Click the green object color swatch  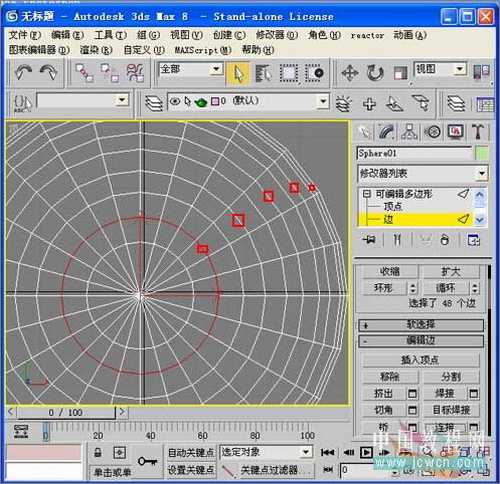(482, 154)
